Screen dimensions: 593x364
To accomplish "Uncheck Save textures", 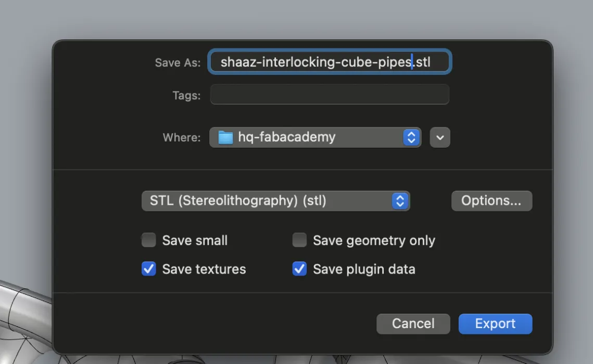I will [x=149, y=269].
